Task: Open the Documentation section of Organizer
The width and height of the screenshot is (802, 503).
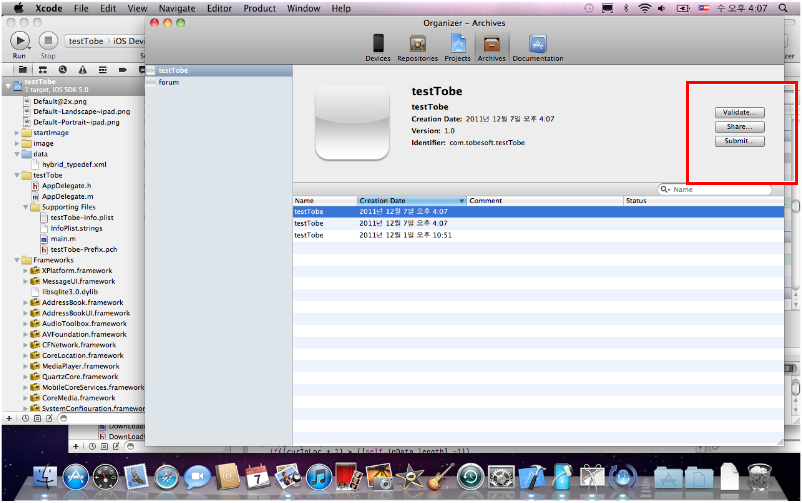Action: (x=538, y=48)
